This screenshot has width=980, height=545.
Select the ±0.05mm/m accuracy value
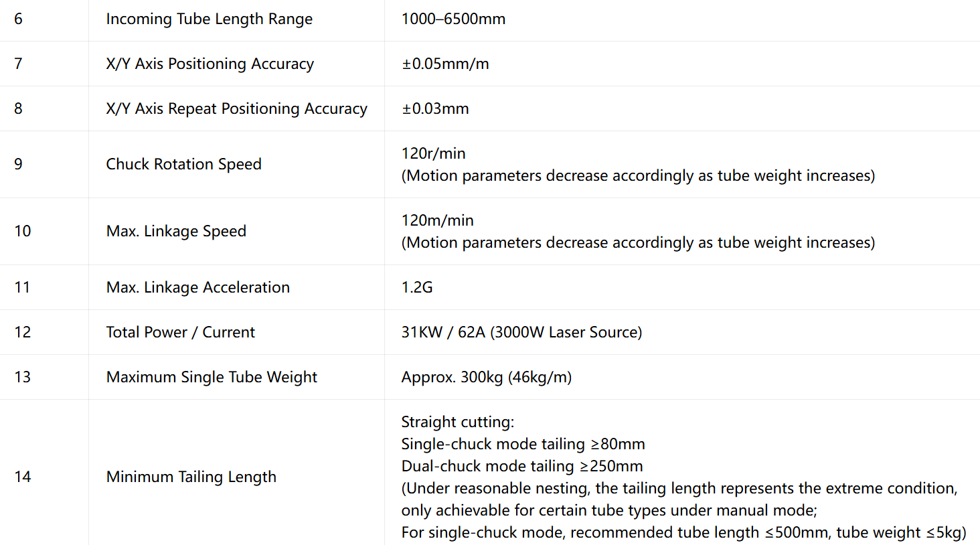pyautogui.click(x=445, y=64)
